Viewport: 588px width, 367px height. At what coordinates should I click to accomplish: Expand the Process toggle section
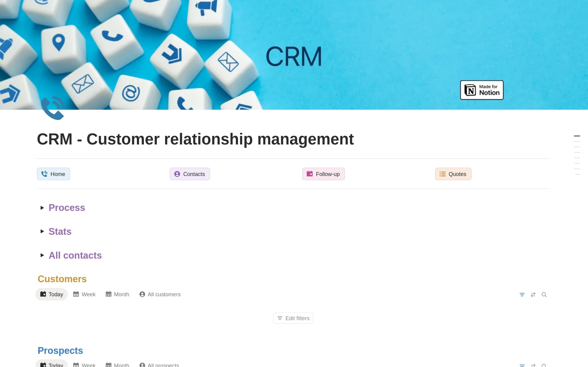pyautogui.click(x=42, y=208)
